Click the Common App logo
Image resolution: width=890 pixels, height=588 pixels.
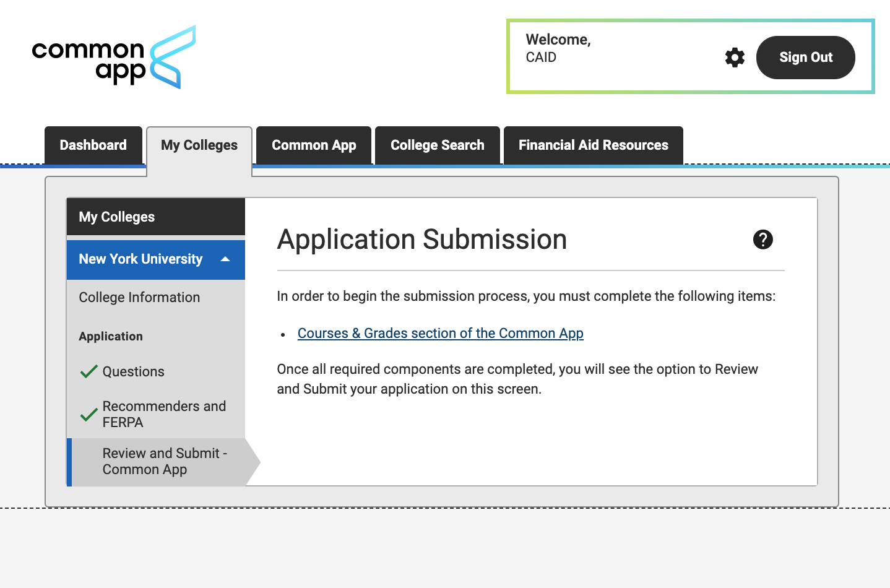(x=114, y=56)
